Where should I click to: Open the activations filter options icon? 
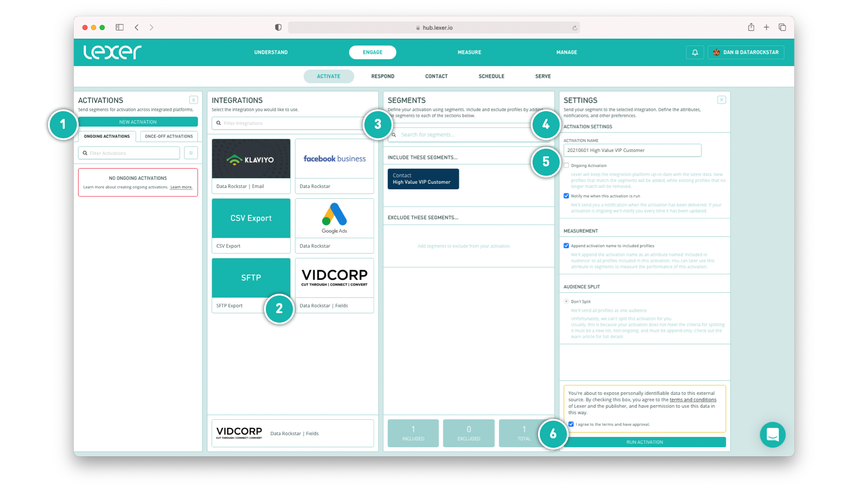pyautogui.click(x=191, y=153)
